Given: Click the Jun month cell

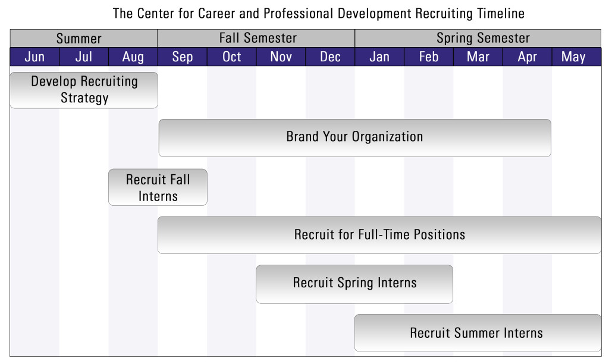Looking at the screenshot, I should 34,57.
